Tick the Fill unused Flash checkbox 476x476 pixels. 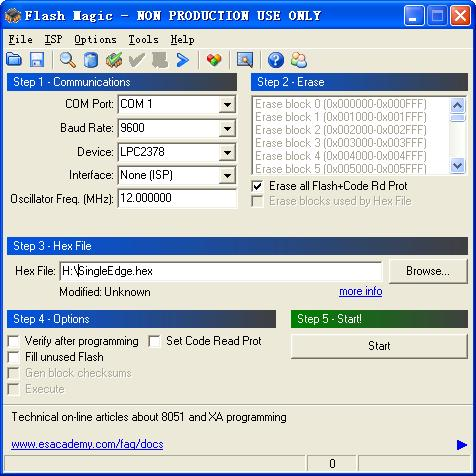coord(13,357)
